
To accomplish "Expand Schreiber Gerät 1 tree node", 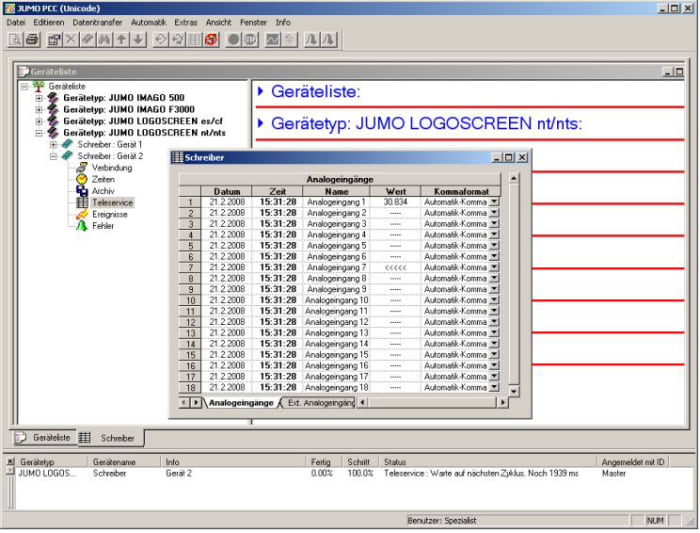I will tap(53, 144).
